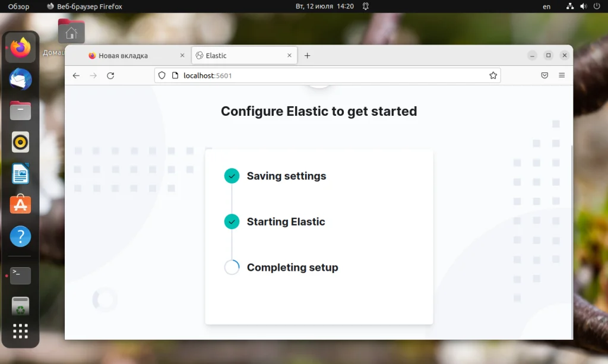Launch Thunderbird mail from the dock
This screenshot has height=364, width=608.
coord(20,79)
